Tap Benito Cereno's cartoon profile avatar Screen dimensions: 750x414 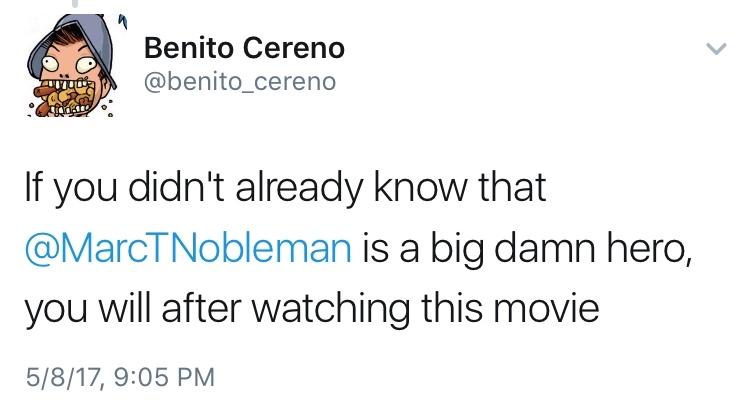pyautogui.click(x=65, y=67)
